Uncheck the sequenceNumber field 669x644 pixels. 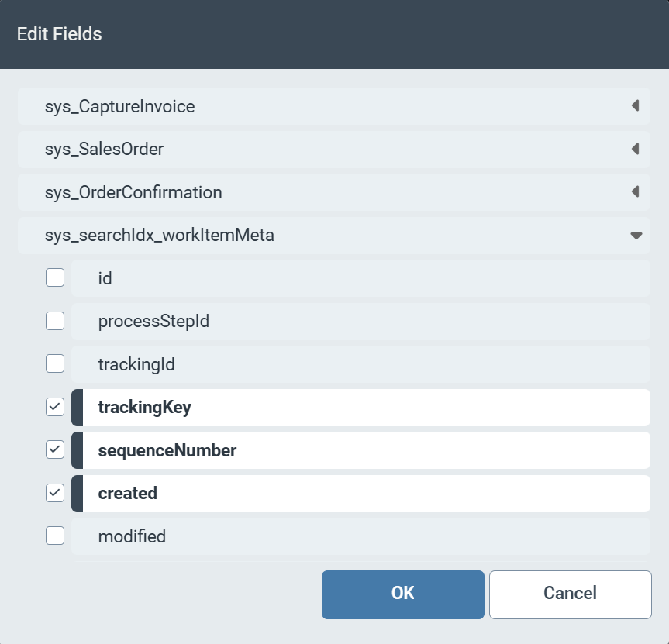pos(54,449)
